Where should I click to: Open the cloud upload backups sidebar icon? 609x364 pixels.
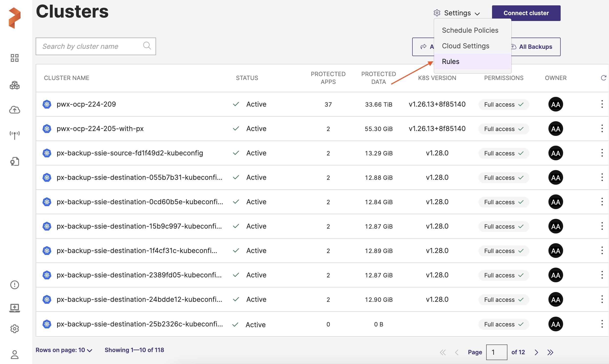point(14,110)
